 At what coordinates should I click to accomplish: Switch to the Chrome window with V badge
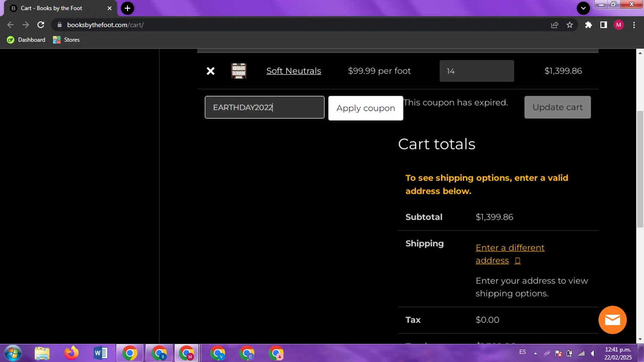tap(218, 353)
